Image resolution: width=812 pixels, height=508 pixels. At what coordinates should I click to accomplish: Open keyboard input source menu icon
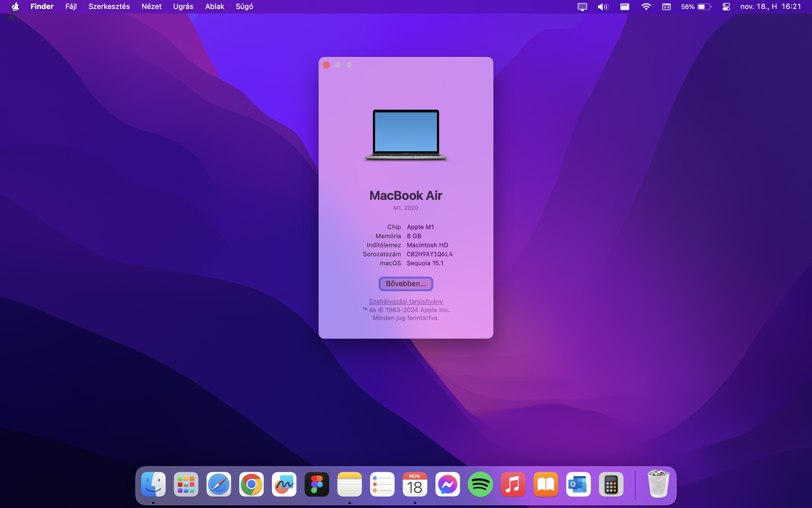(667, 7)
